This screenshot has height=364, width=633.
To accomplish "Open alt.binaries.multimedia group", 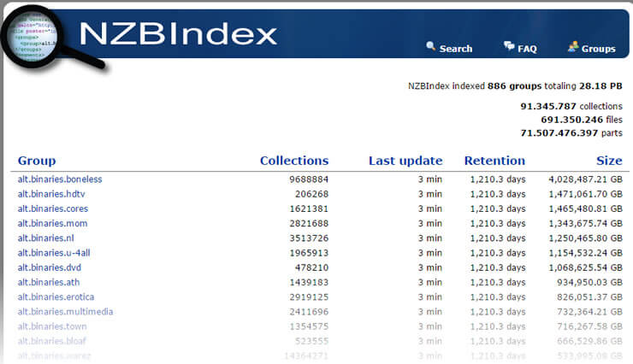I will (x=65, y=312).
